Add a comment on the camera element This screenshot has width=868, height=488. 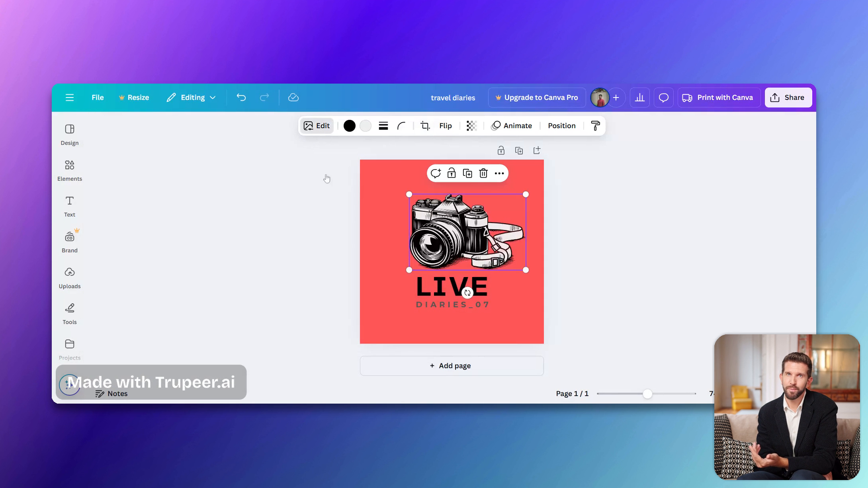click(436, 173)
